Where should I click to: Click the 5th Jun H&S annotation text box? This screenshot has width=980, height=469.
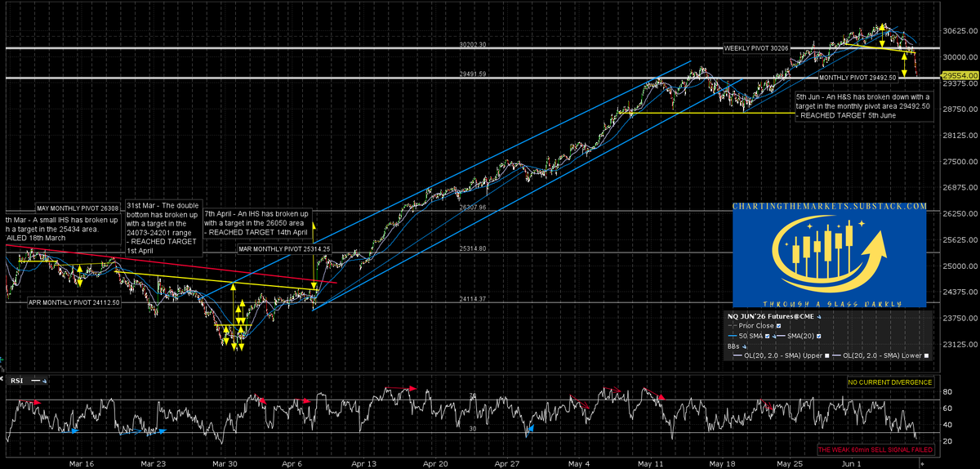point(862,105)
